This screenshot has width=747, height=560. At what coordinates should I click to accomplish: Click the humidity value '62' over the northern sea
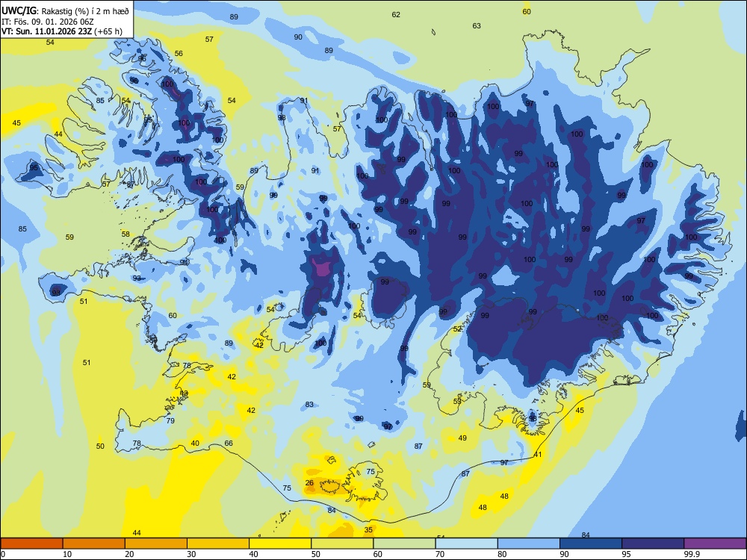pos(396,15)
